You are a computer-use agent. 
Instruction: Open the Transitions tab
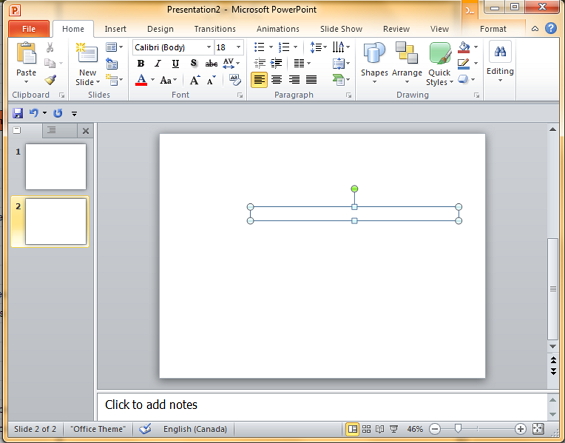215,29
